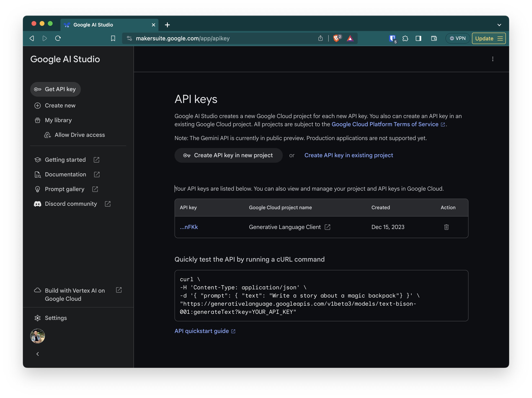Click the Discord logo icon
Image resolution: width=532 pixels, height=398 pixels.
tap(38, 204)
